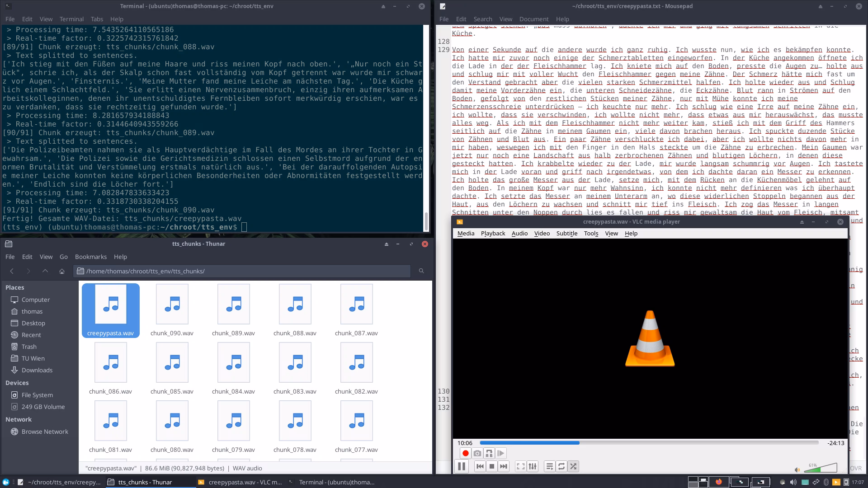Go to parent folder in Thunar
The image size is (868, 488).
pyautogui.click(x=45, y=271)
